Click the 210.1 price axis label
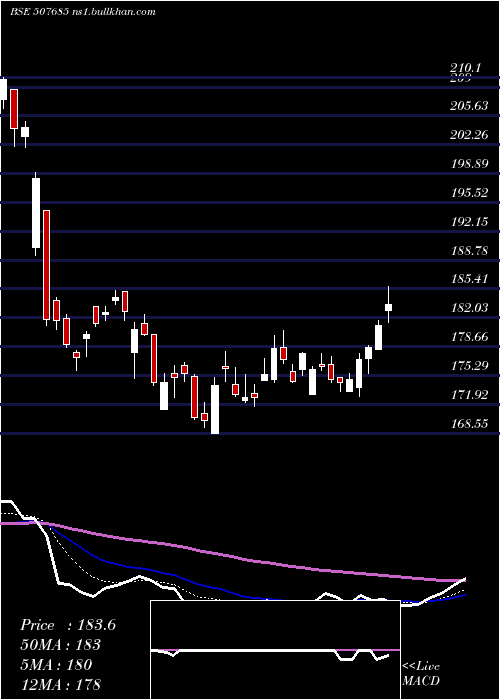Screen dimensions: 500x700 (x=466, y=68)
